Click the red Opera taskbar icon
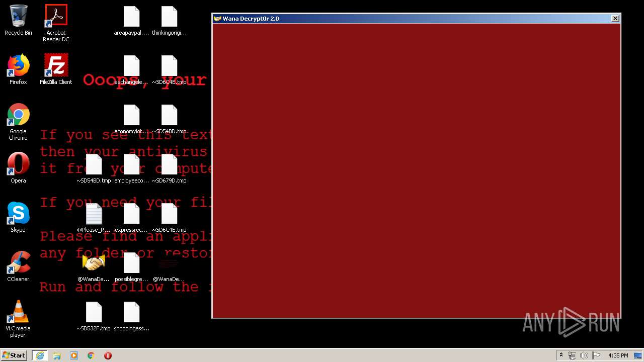 point(108,355)
